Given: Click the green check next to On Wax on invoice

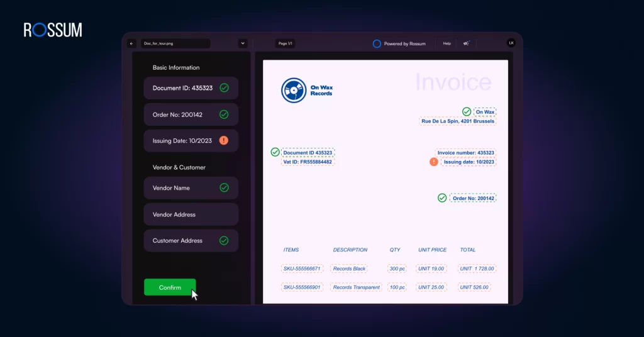Looking at the screenshot, I should [467, 112].
